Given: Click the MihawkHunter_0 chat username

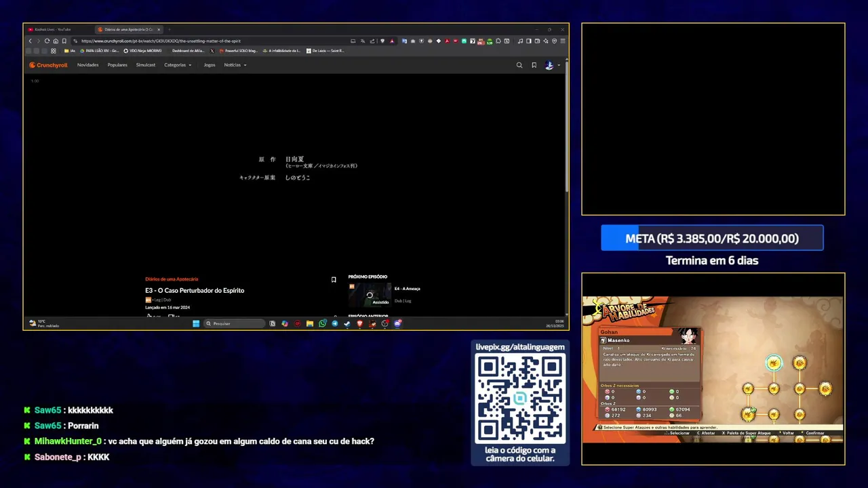Looking at the screenshot, I should coord(68,441).
